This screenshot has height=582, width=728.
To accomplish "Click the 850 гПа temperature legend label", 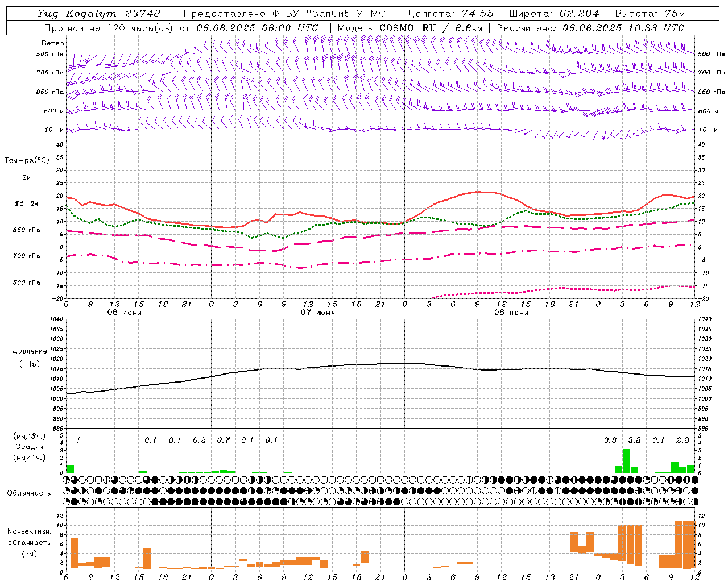I will point(27,230).
